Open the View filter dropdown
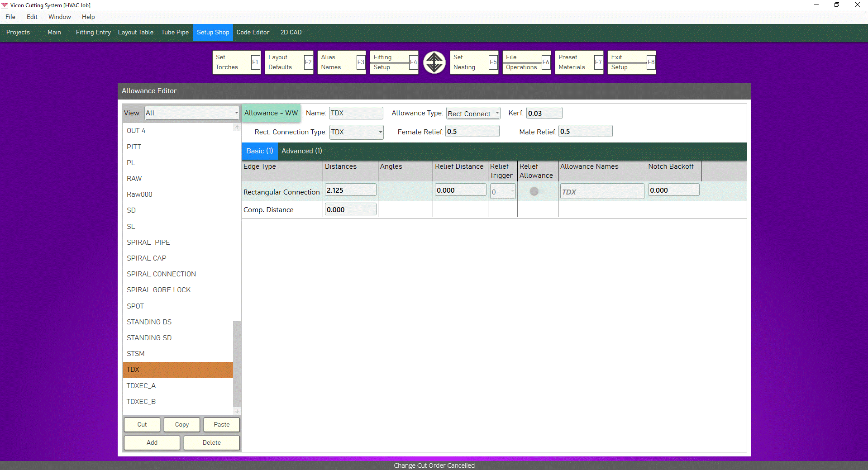Image resolution: width=868 pixels, height=470 pixels. click(x=236, y=113)
